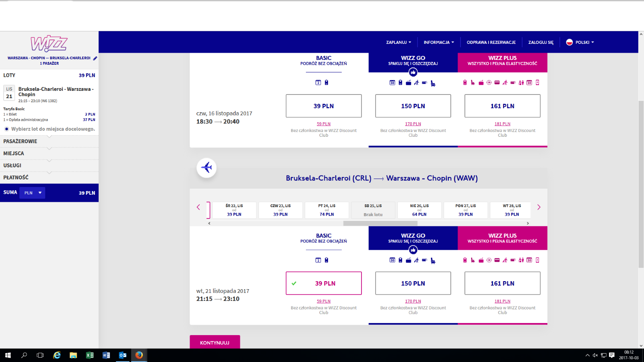
Task: Expand the USŁUGI section
Action: click(49, 165)
